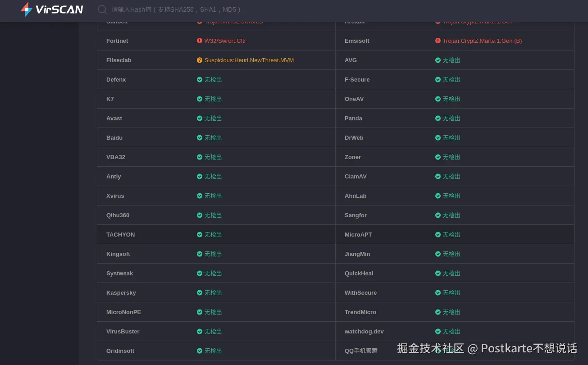Click the green check icon in the MicroAPT row
The height and width of the screenshot is (365, 588).
[x=438, y=234]
